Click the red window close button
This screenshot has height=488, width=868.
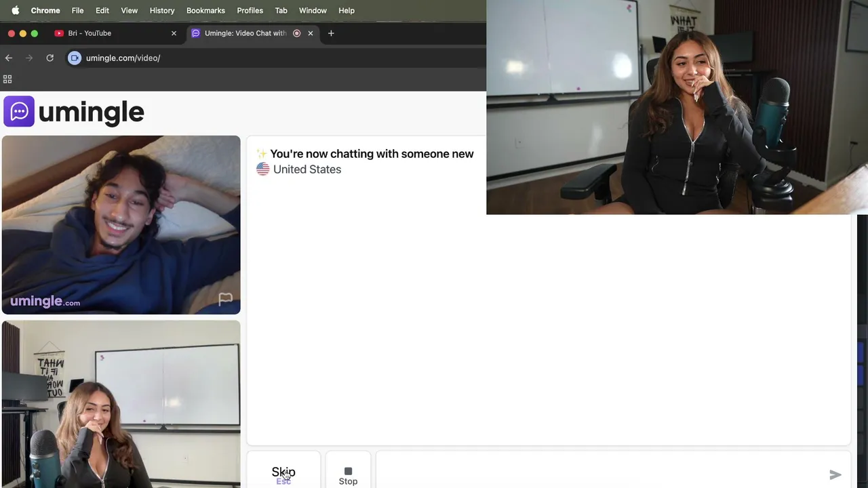[x=12, y=33]
